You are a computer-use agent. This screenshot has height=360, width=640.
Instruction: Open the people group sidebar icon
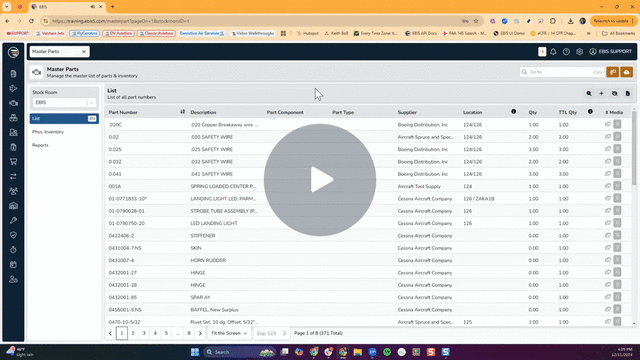(x=13, y=191)
